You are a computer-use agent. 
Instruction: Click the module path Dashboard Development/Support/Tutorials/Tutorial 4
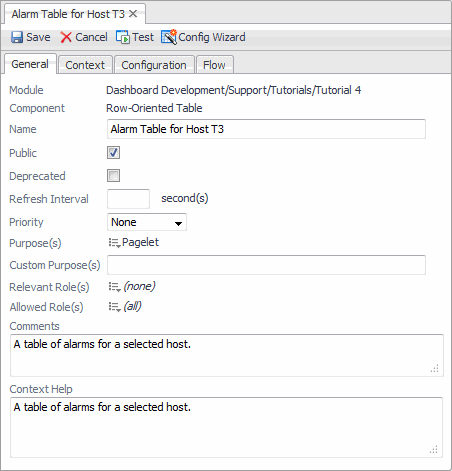coord(234,90)
